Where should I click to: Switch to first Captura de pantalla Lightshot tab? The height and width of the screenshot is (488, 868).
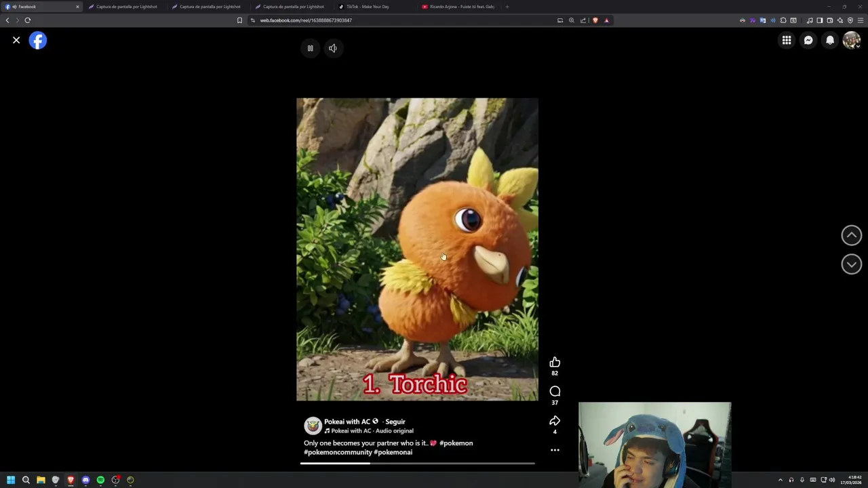point(126,7)
